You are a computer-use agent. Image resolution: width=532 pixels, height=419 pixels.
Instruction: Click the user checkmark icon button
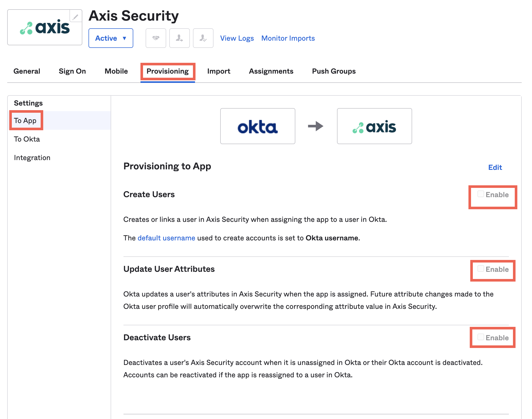tap(203, 38)
